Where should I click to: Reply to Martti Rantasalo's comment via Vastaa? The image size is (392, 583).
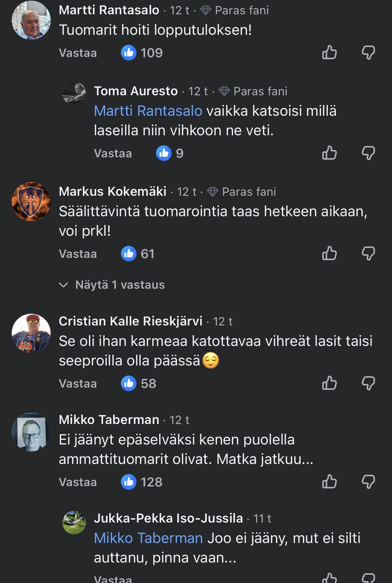click(78, 53)
